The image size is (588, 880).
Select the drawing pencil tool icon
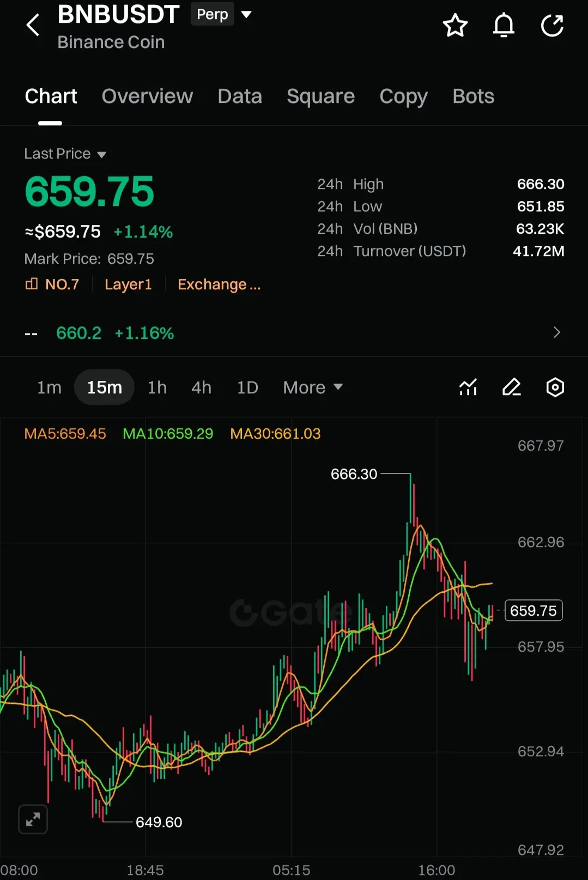512,387
